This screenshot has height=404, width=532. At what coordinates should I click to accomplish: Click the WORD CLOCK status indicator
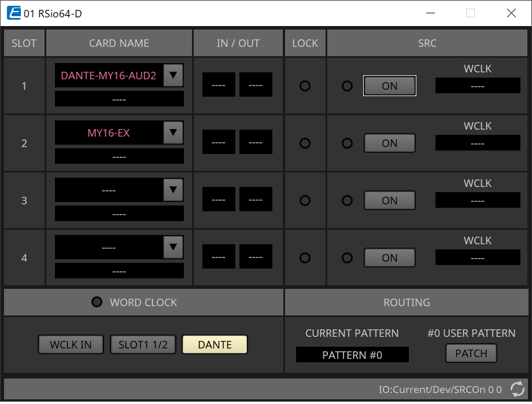[97, 302]
